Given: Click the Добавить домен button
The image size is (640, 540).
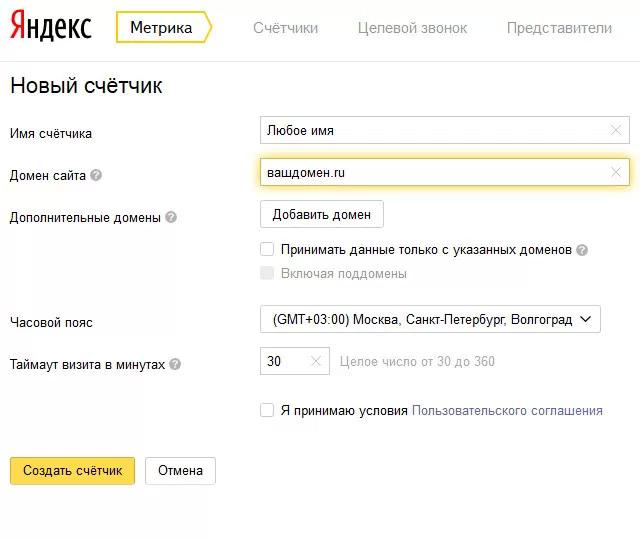Looking at the screenshot, I should click(322, 214).
